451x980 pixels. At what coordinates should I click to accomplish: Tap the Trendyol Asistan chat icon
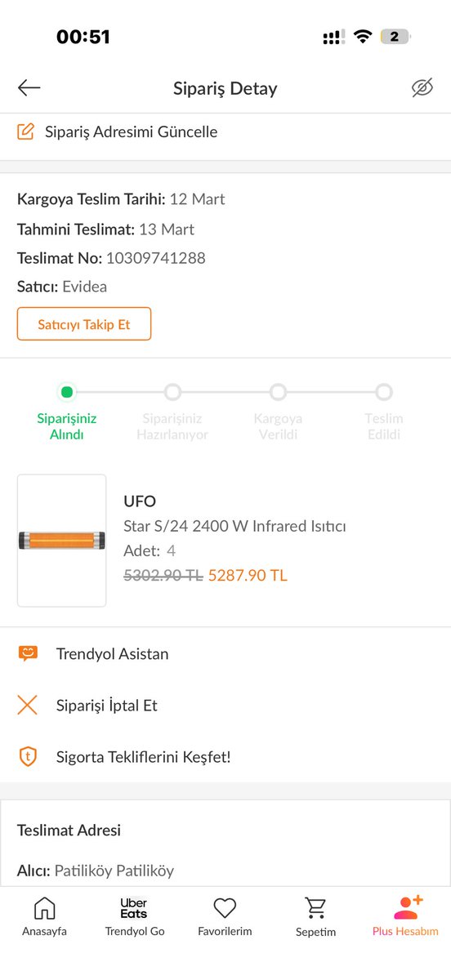28,653
